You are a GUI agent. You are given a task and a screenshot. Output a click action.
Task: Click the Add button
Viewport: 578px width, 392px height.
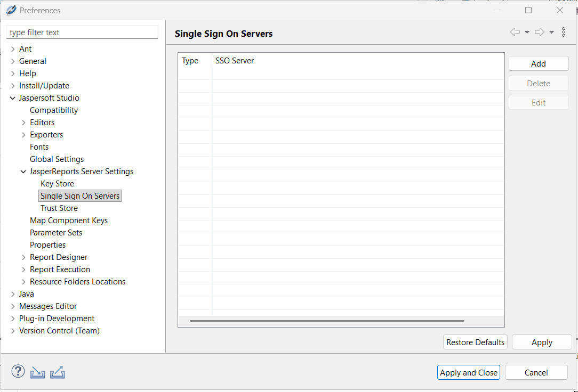point(539,64)
